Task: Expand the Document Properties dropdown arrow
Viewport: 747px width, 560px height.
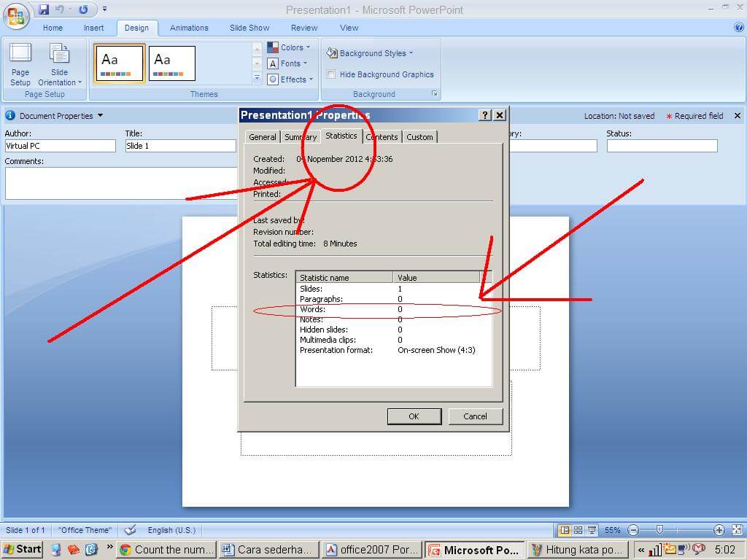Action: click(100, 116)
